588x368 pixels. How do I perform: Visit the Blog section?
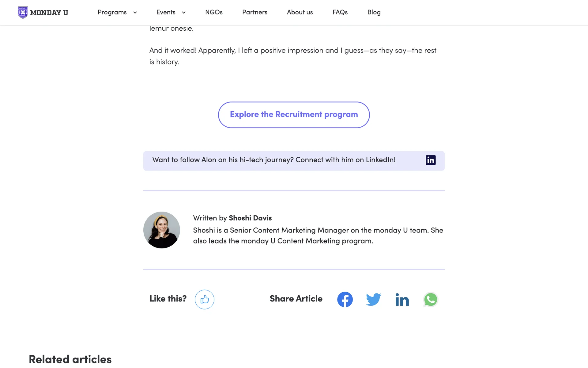[374, 12]
